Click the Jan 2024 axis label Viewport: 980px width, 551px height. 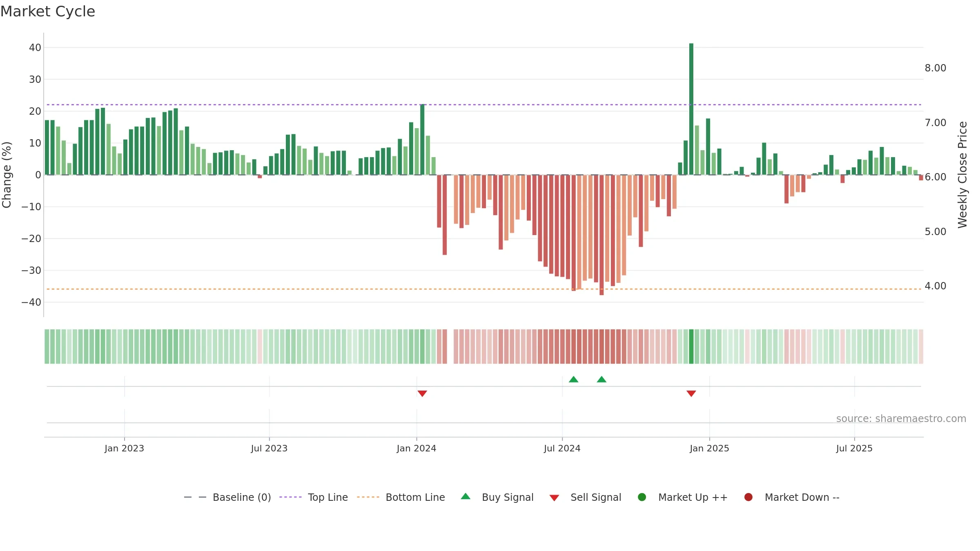tap(416, 448)
